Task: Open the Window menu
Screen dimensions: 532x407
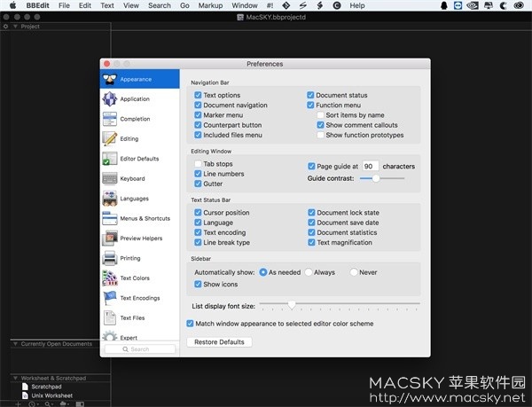Action: (x=245, y=5)
